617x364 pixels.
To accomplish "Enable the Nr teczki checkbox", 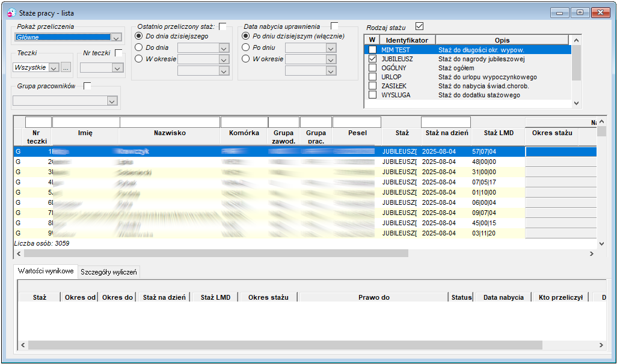I will point(118,53).
